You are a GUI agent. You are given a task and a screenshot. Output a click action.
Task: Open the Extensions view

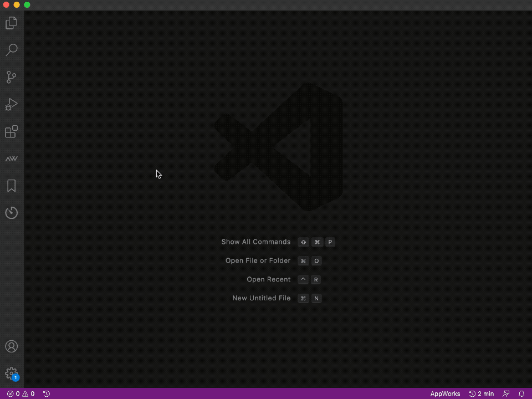[x=11, y=131]
